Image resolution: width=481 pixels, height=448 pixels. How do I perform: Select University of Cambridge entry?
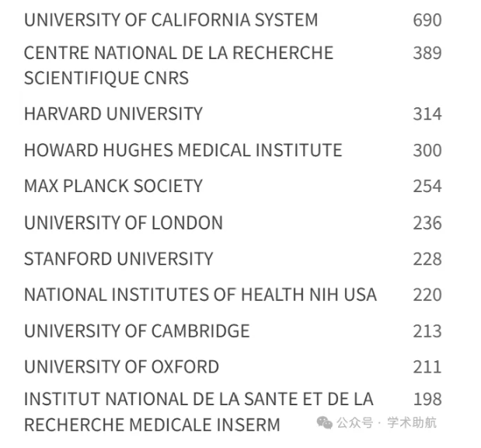coord(137,331)
